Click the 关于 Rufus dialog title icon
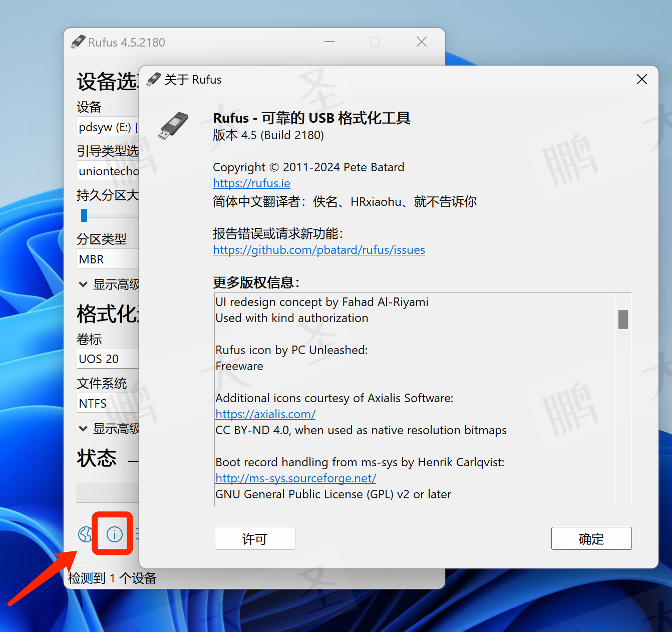This screenshot has height=632, width=672. point(154,80)
